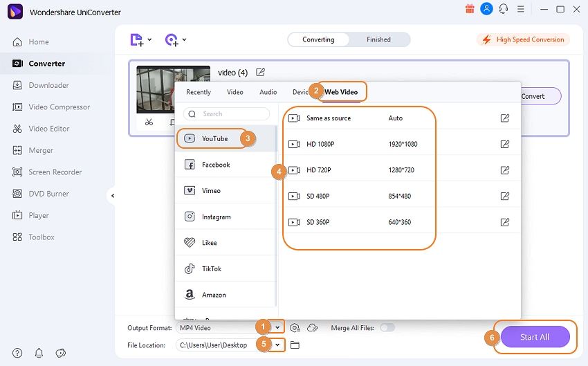Edit the Same as source preset

tap(505, 118)
